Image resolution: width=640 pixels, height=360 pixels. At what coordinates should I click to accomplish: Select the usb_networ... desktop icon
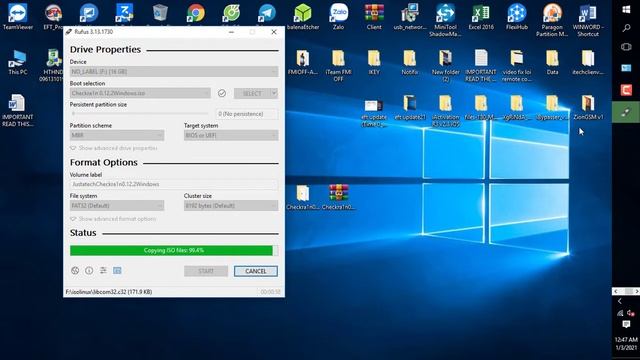pyautogui.click(x=410, y=17)
